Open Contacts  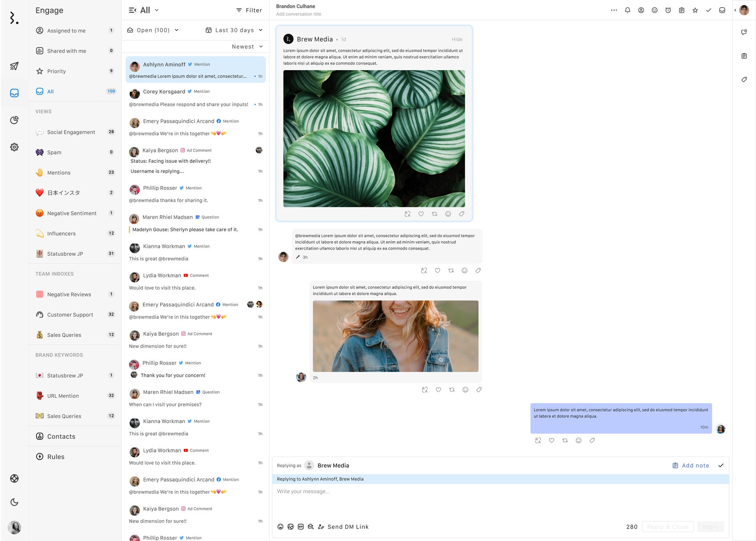(x=75, y=436)
